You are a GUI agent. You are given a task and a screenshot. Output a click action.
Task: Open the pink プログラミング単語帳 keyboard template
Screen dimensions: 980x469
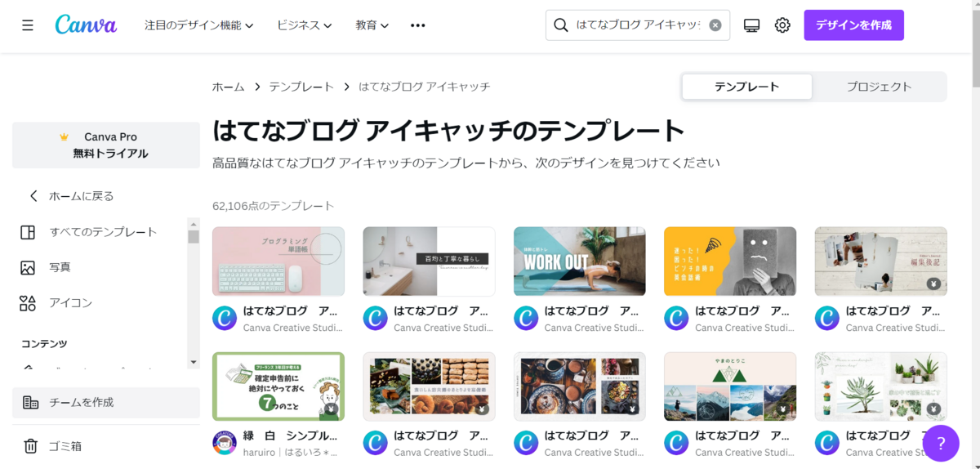coord(278,261)
